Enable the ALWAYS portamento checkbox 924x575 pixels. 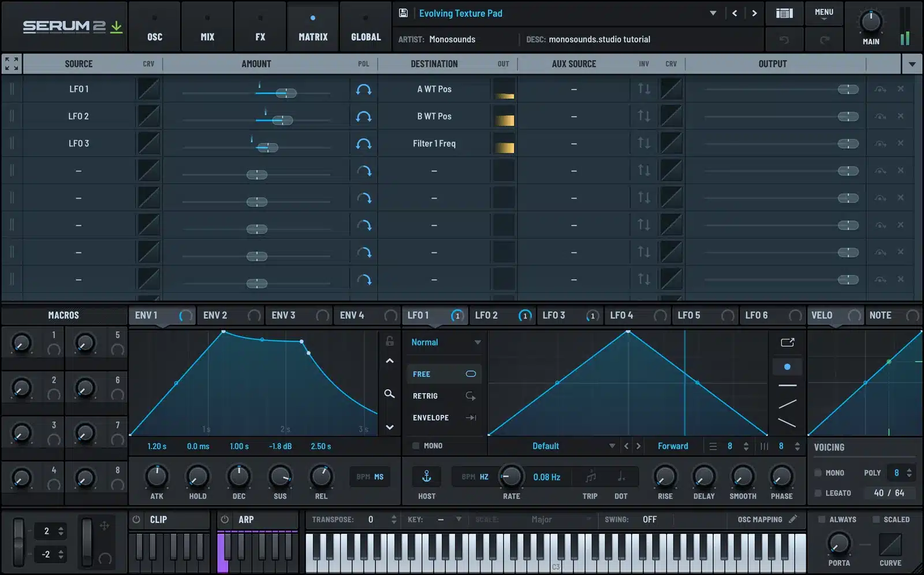[x=821, y=520]
